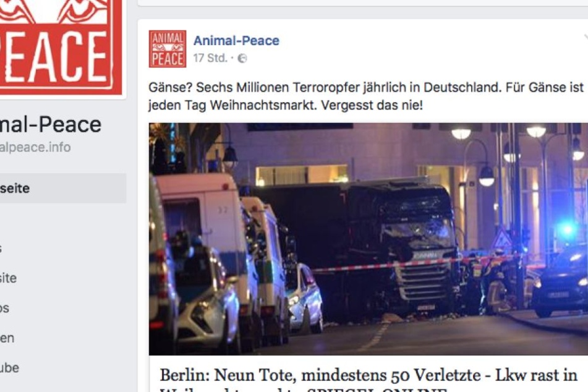Open the sidebar item ending in "en"

(x=7, y=338)
